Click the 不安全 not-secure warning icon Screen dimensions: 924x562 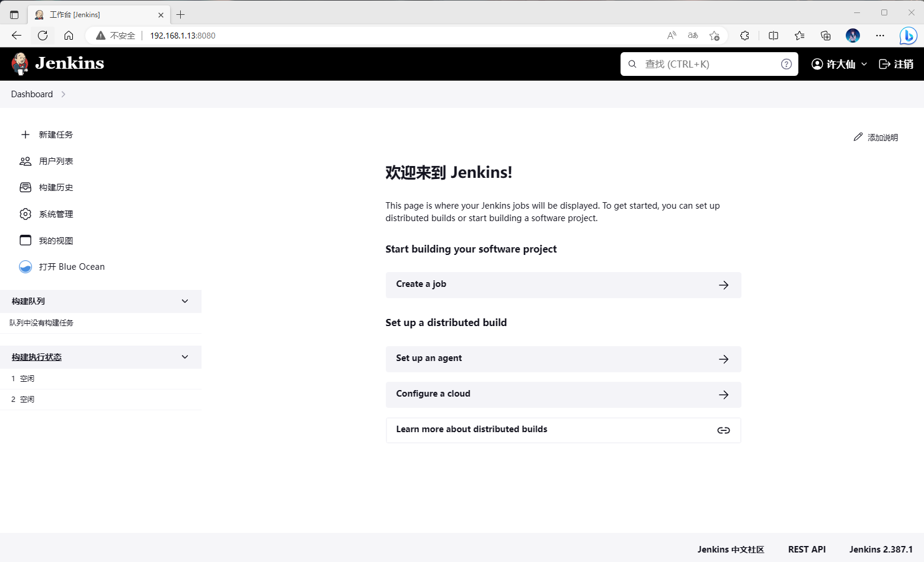point(101,36)
